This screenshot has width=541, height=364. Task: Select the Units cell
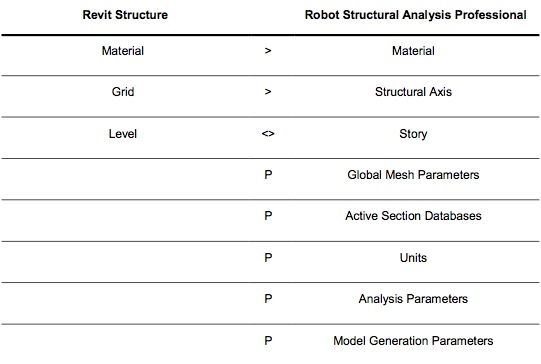click(413, 258)
